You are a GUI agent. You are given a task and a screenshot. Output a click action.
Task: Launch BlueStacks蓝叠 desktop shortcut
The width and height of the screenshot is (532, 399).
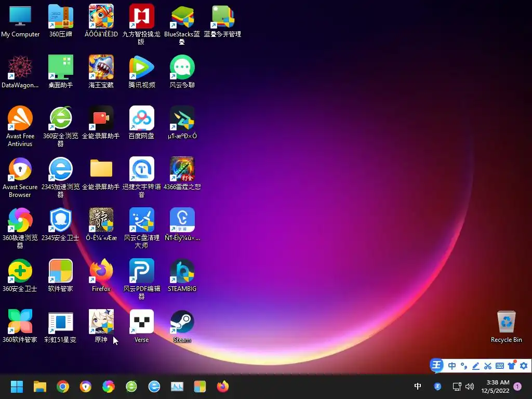[182, 24]
